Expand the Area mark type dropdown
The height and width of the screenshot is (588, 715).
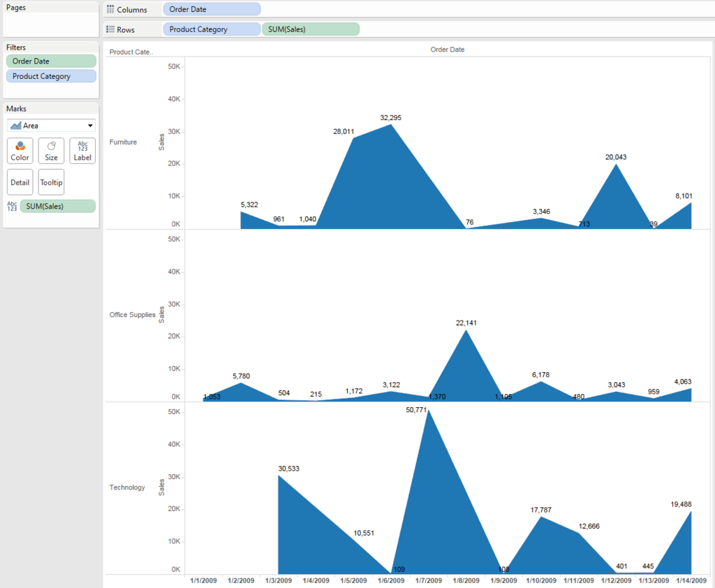tap(90, 126)
